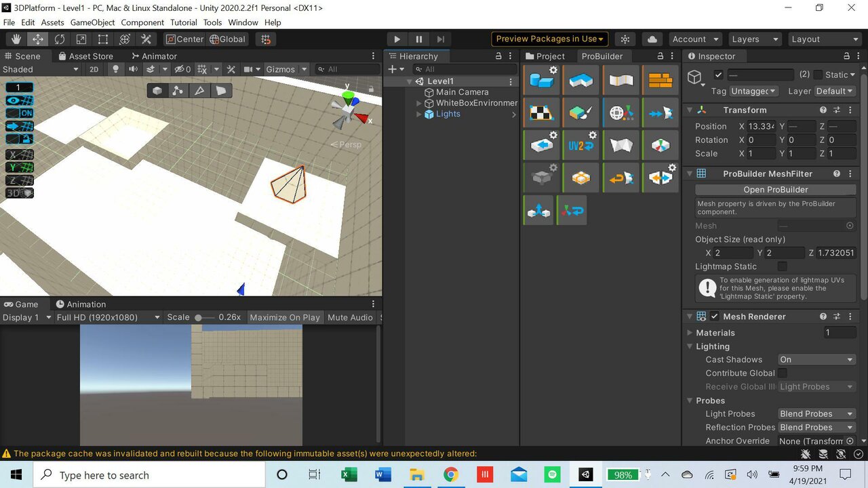Open the Full HD resolution dropdown
The height and width of the screenshot is (488, 868).
108,317
